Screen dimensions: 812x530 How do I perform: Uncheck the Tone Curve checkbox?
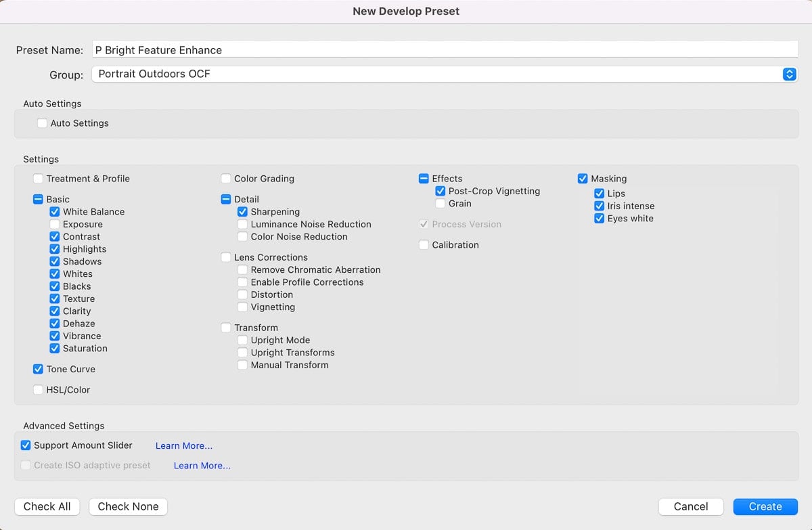38,369
